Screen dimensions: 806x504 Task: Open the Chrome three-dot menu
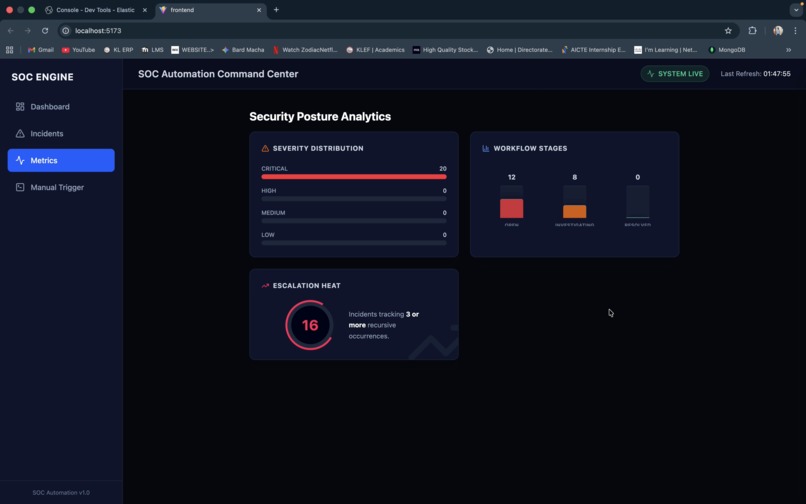(795, 31)
